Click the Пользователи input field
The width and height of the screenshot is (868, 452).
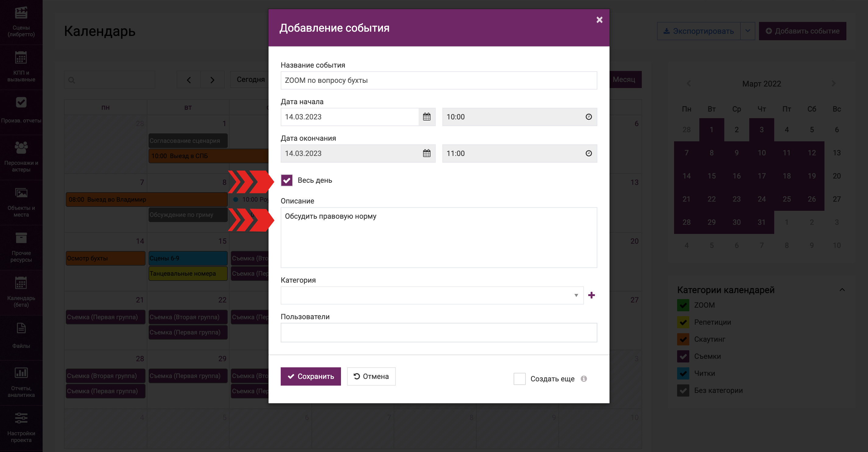click(439, 333)
